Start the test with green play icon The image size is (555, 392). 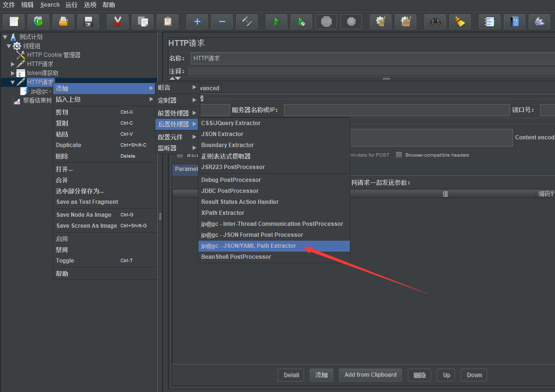tap(276, 21)
